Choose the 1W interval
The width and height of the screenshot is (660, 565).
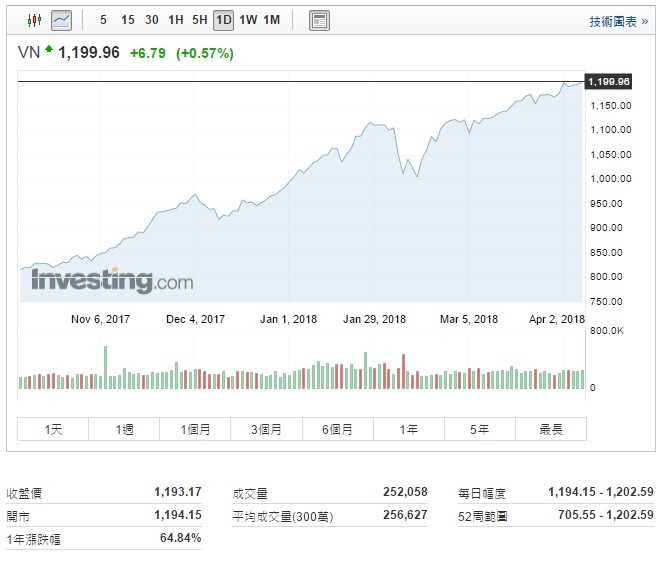[x=248, y=20]
